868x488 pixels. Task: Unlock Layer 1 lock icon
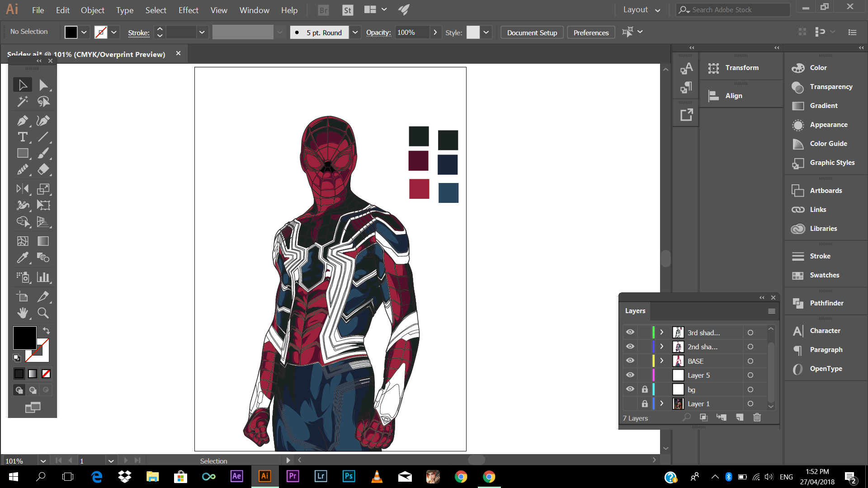[645, 404]
